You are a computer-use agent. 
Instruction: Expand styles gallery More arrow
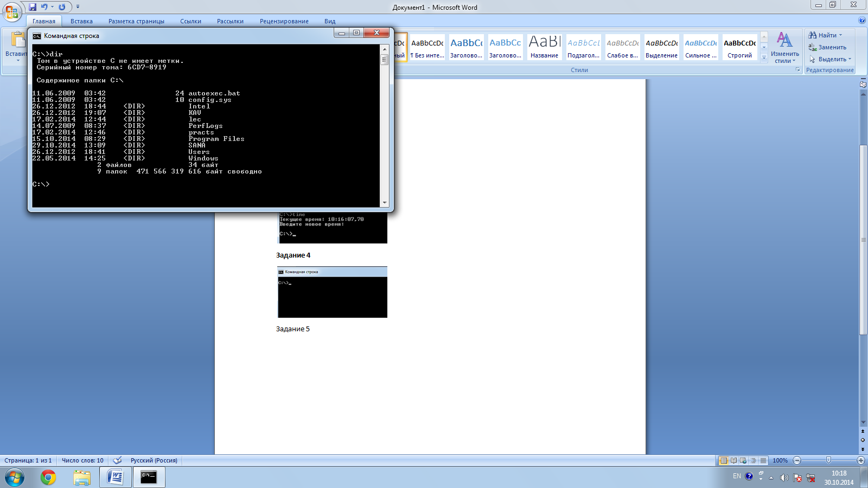click(x=764, y=57)
